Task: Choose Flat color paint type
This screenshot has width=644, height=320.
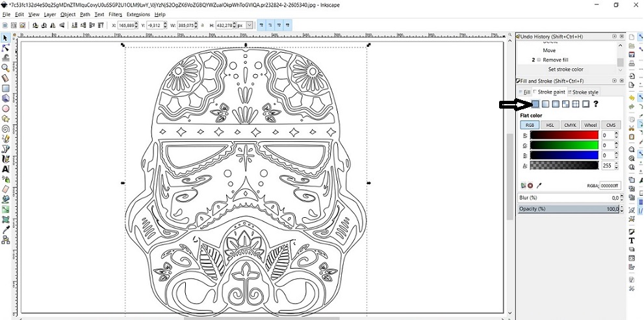Action: [535, 104]
